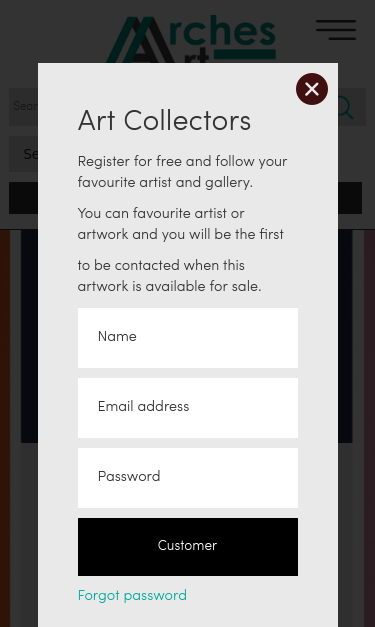
Task: Click the magnifier search icon
Action: tap(346, 107)
